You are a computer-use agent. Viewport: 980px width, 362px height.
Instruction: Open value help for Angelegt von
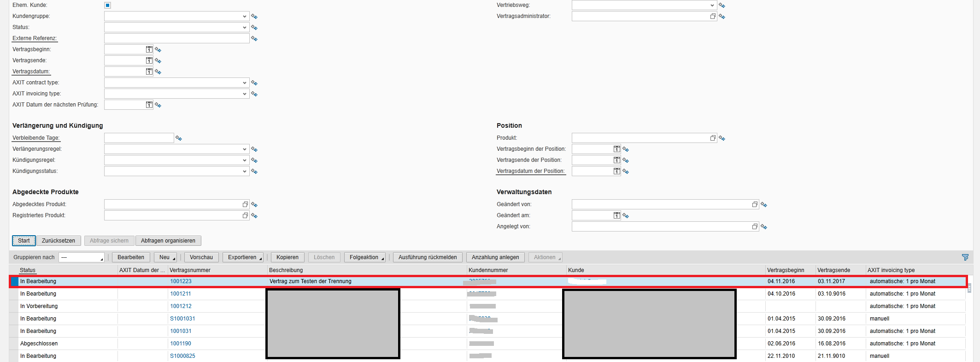(x=755, y=226)
